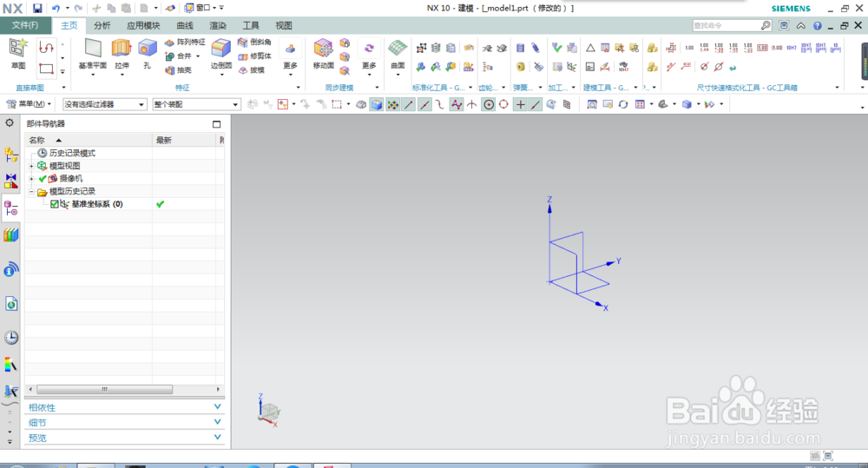The image size is (868, 468).
Task: Apply Draft (拔模) to faces
Action: pos(252,70)
